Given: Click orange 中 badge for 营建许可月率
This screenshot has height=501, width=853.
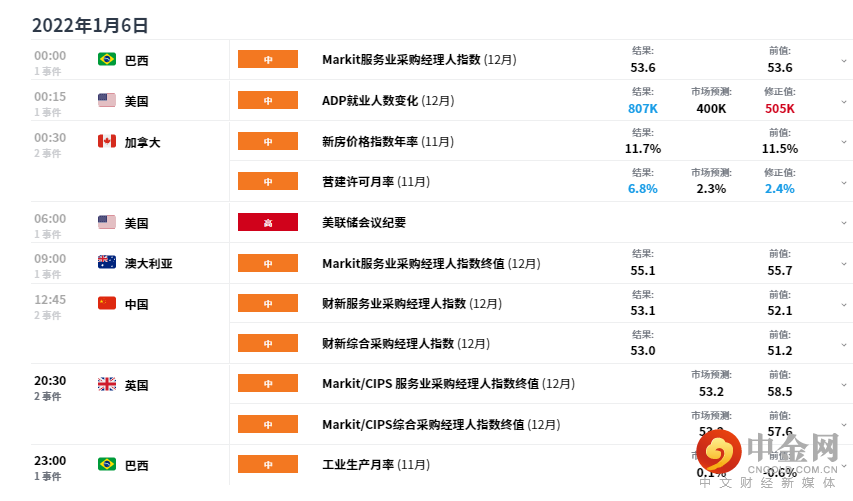Looking at the screenshot, I should click(268, 182).
